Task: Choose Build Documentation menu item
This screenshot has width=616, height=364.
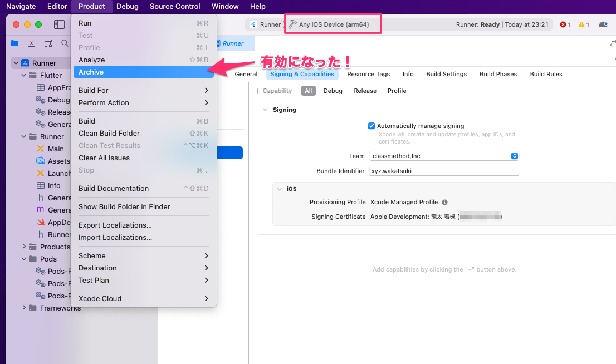Action: pyautogui.click(x=143, y=188)
